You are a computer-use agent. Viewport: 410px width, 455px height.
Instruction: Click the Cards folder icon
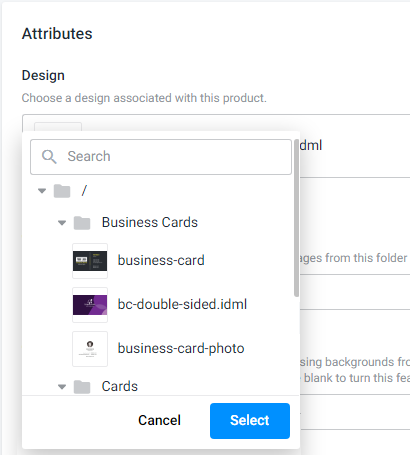click(82, 387)
